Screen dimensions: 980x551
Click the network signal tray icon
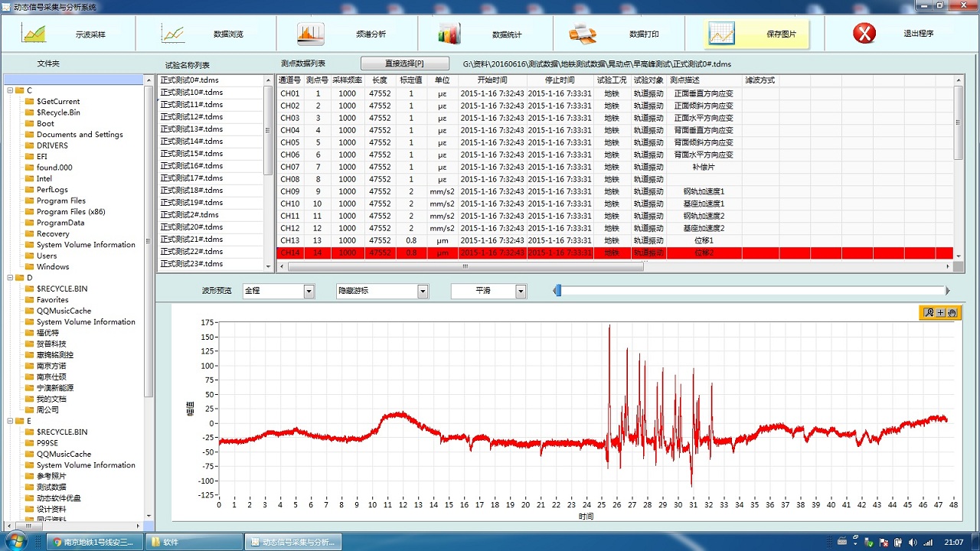point(927,542)
